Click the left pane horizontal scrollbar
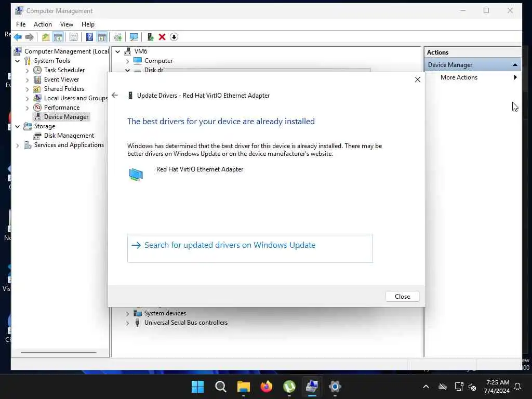The width and height of the screenshot is (532, 399). tap(59, 353)
